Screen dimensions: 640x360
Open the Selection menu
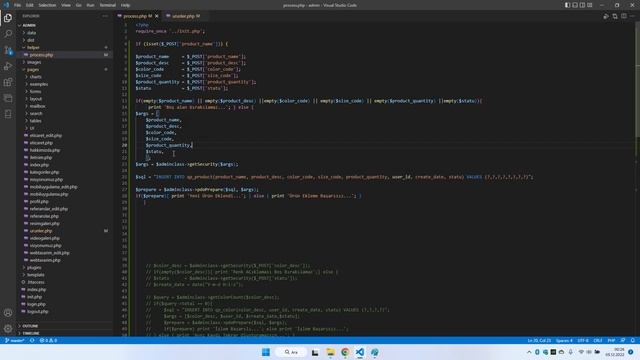click(47, 5)
